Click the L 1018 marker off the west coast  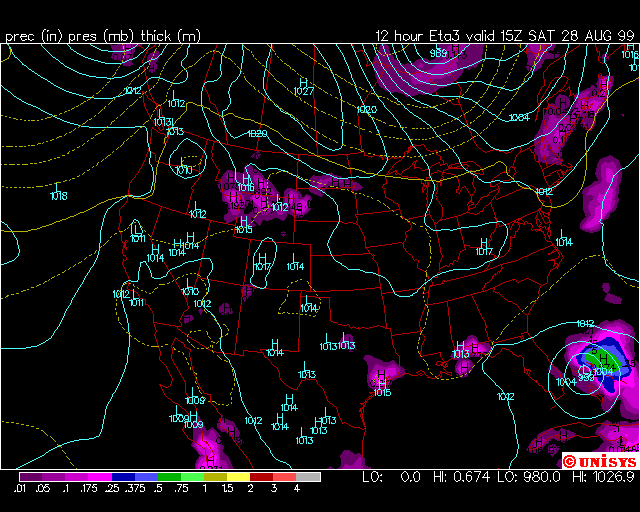58,191
